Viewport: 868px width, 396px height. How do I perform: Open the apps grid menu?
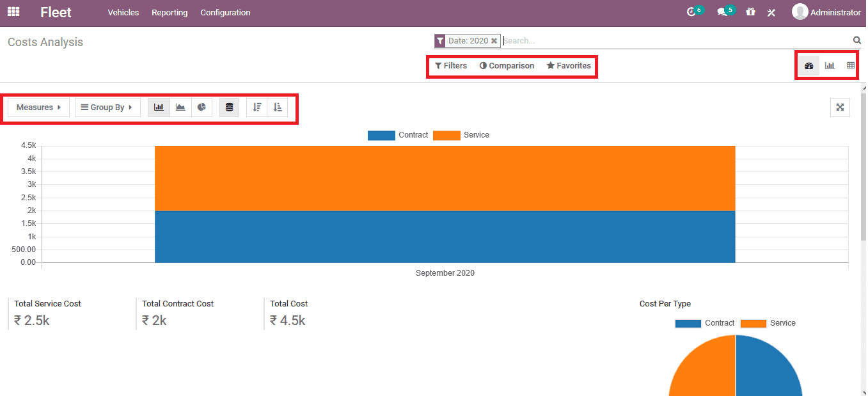tap(13, 12)
